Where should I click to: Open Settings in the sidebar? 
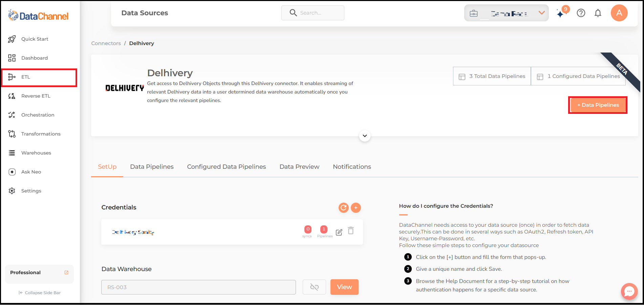[31, 191]
